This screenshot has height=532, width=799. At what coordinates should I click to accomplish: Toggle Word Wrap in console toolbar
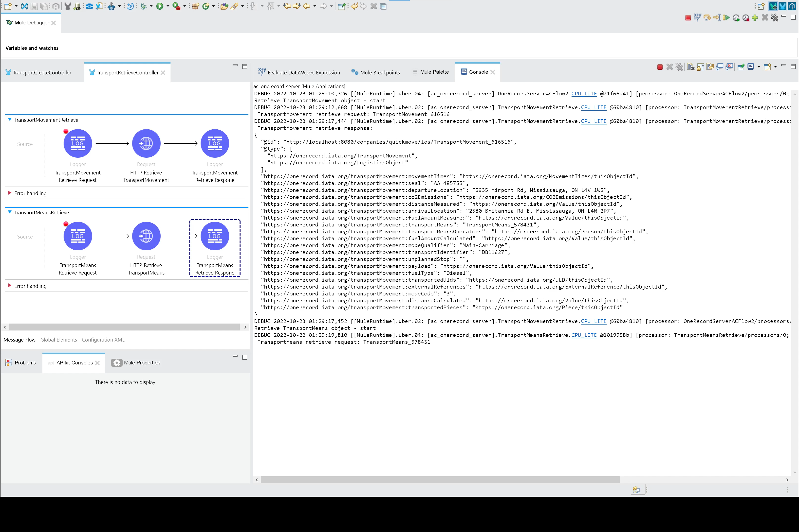coord(710,67)
